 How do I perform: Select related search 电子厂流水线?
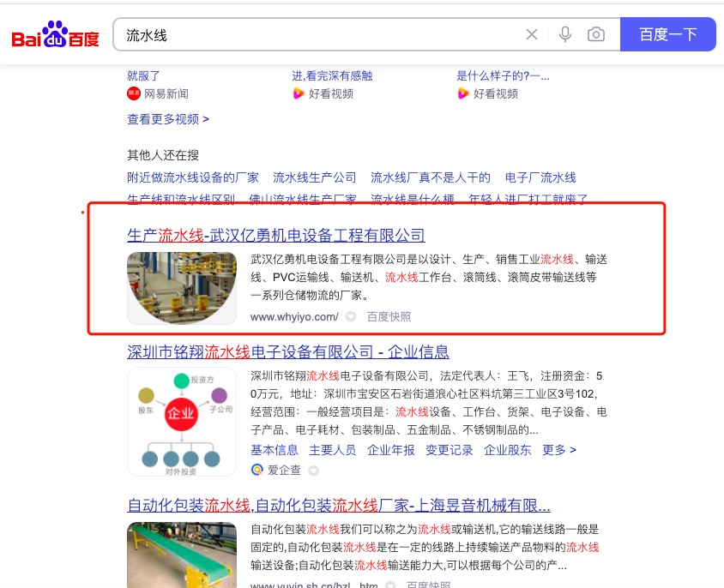coord(540,177)
